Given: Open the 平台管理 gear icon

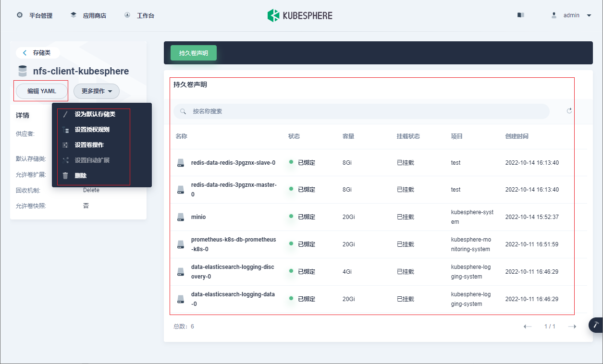Looking at the screenshot, I should (x=20, y=15).
